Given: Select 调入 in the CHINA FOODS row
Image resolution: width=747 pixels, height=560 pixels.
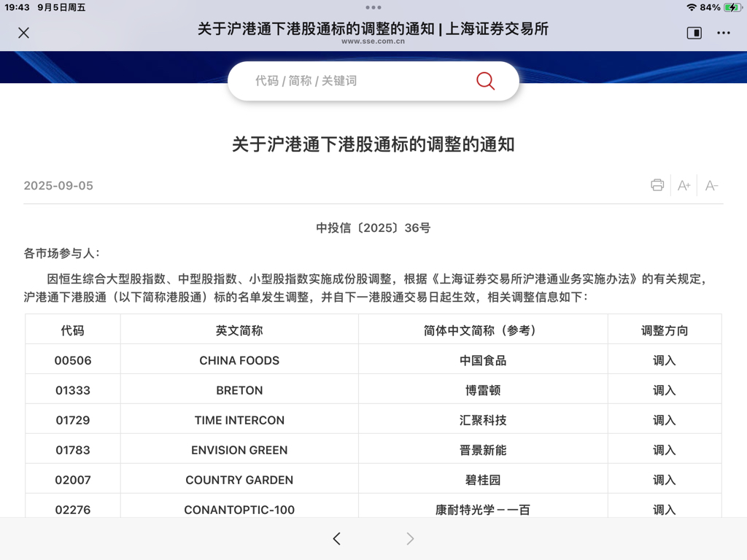Looking at the screenshot, I should click(664, 360).
